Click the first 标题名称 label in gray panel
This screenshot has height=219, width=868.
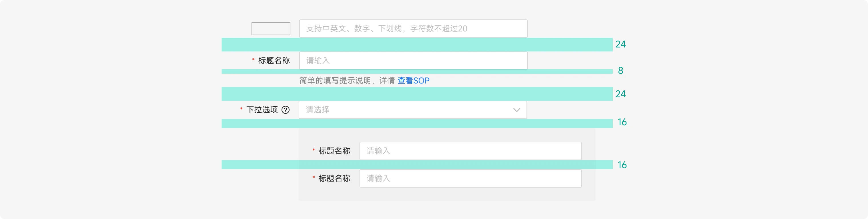pyautogui.click(x=334, y=151)
